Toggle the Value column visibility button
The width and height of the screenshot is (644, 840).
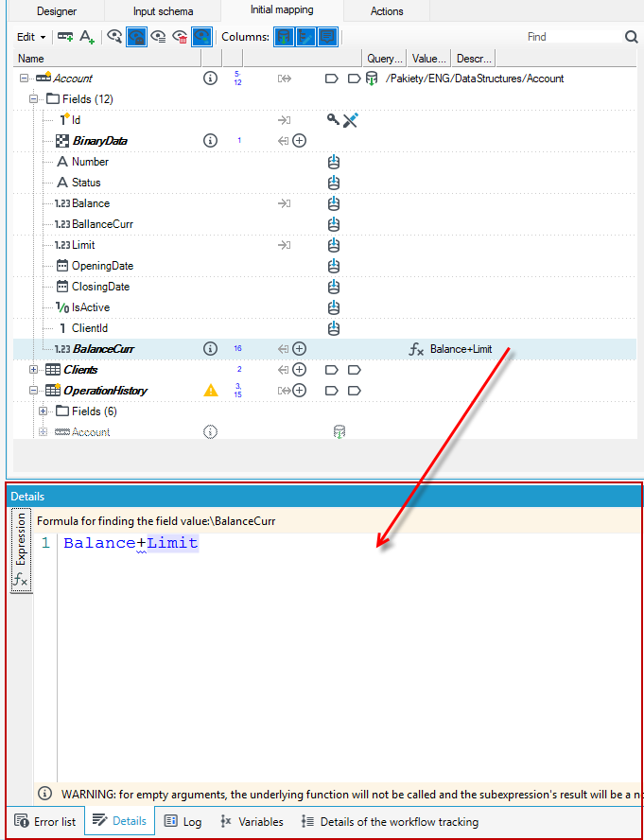click(x=305, y=37)
